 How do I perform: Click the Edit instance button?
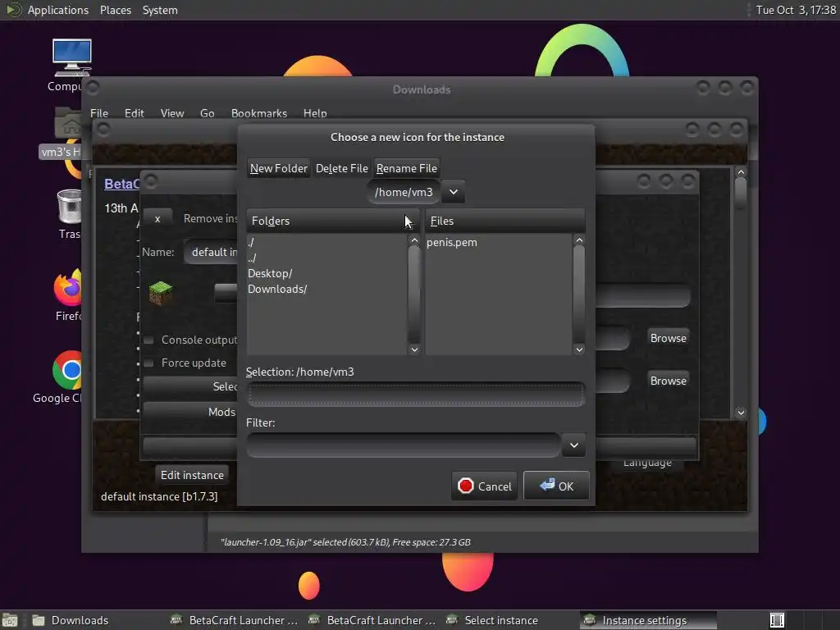coord(192,475)
